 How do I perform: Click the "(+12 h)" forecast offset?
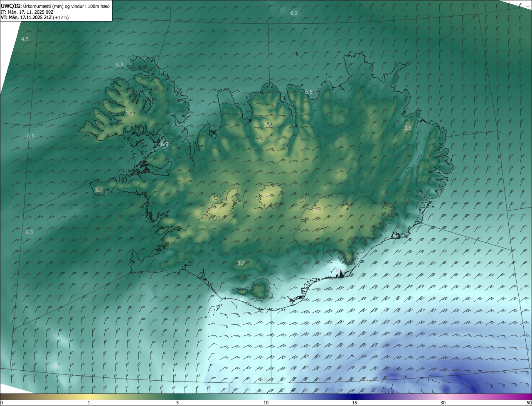pos(61,17)
